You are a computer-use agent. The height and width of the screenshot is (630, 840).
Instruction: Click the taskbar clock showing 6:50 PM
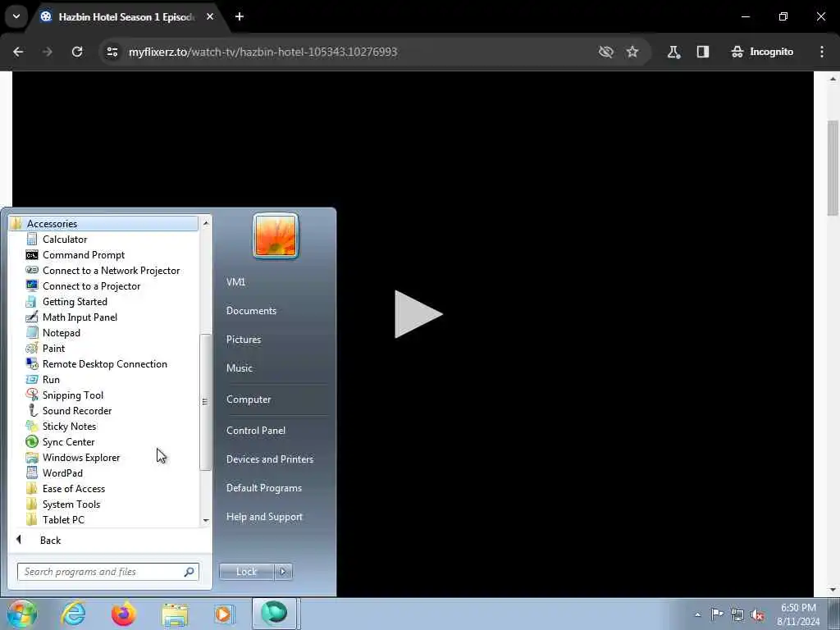[798, 614]
